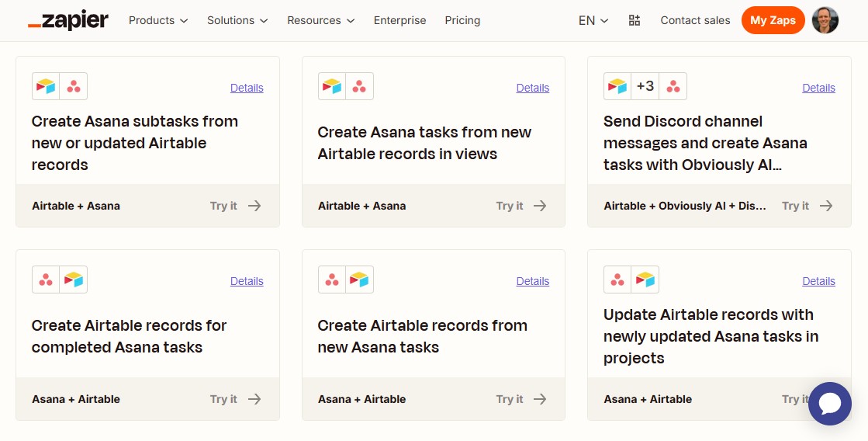
Task: Click Asana icon on Update Airtable records card
Action: (x=617, y=280)
